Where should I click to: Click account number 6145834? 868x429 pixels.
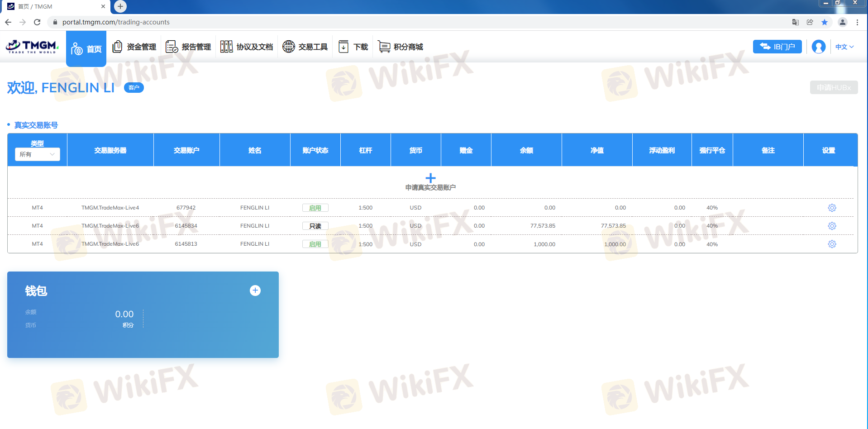186,226
